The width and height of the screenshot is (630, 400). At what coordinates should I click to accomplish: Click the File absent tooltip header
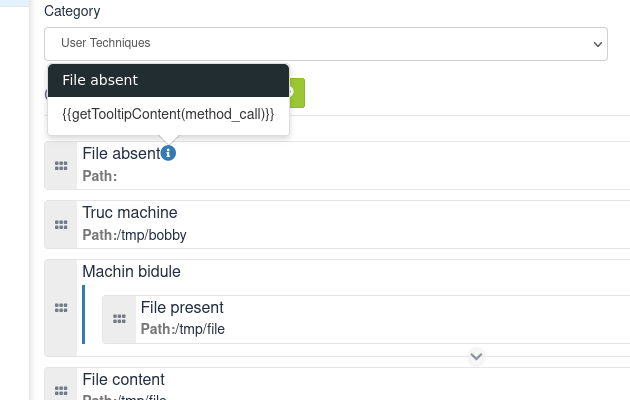pyautogui.click(x=168, y=80)
